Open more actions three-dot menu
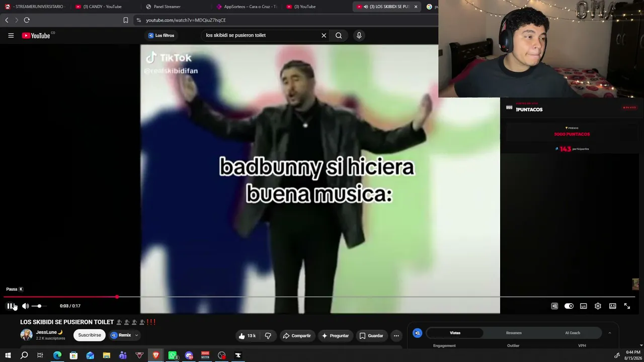 click(x=396, y=336)
